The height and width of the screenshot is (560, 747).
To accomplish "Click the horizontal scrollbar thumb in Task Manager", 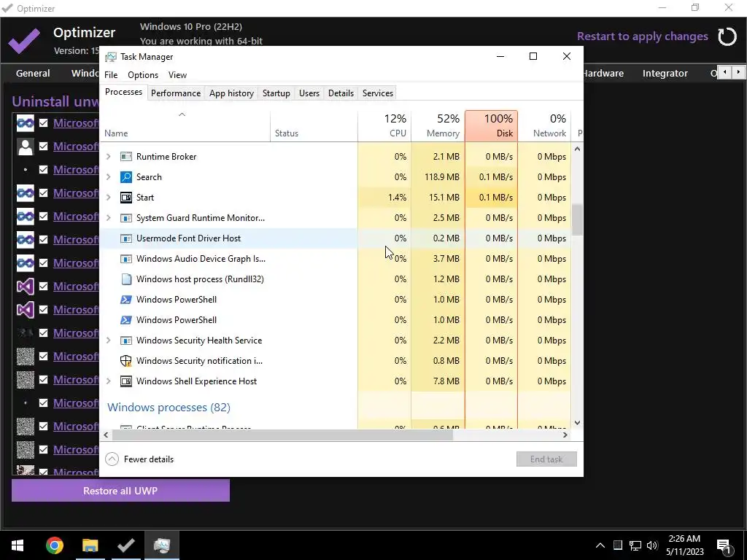I will [x=282, y=435].
